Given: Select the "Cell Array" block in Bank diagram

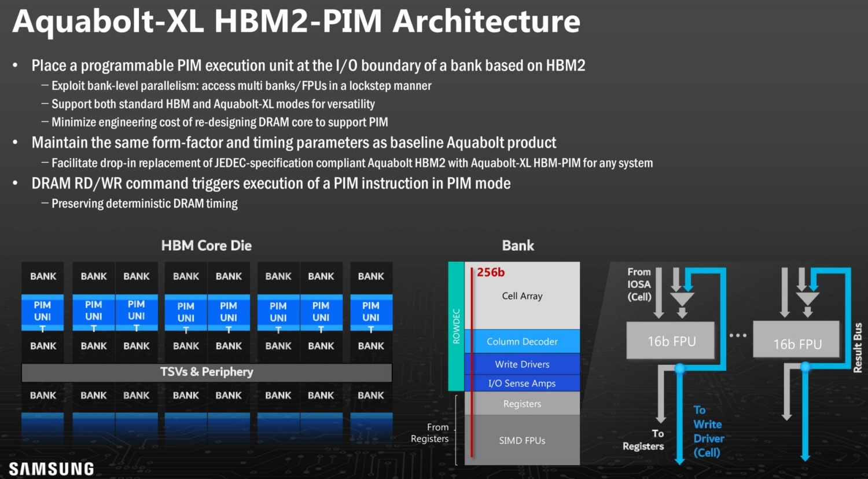Looking at the screenshot, I should point(522,296).
